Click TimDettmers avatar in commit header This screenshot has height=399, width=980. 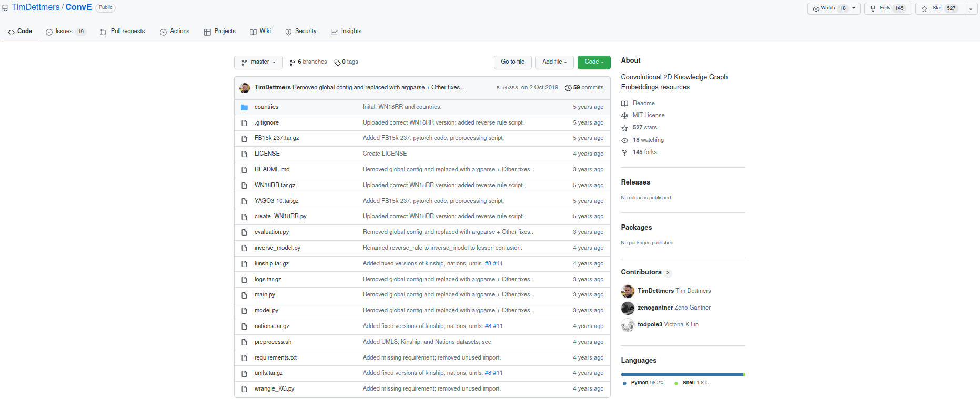[x=245, y=88]
